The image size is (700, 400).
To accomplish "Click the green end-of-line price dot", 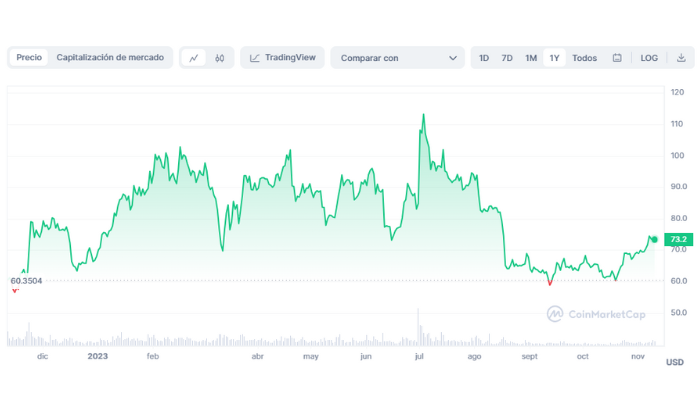I will [654, 240].
